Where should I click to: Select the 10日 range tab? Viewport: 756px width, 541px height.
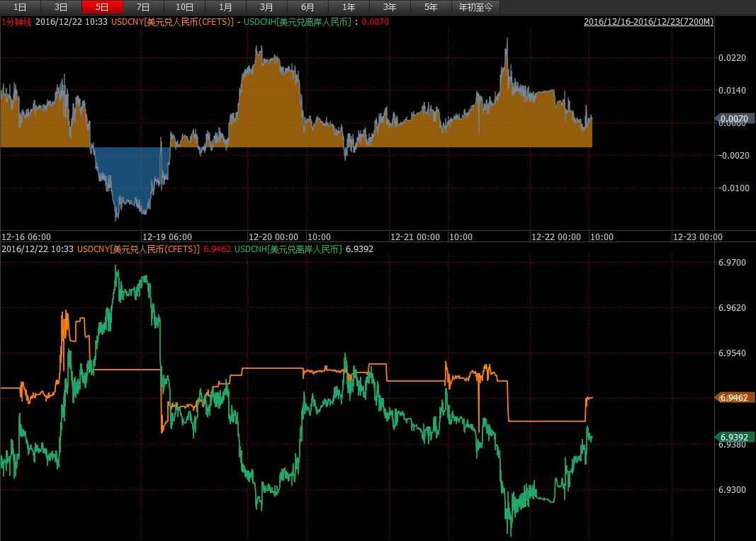point(184,7)
